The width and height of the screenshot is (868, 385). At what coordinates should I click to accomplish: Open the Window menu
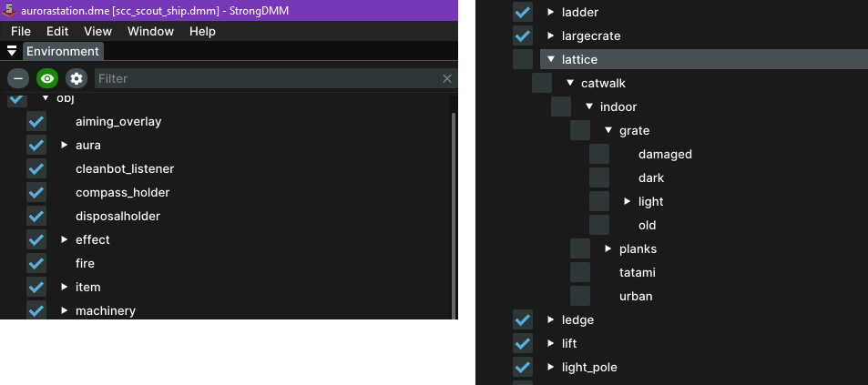150,31
